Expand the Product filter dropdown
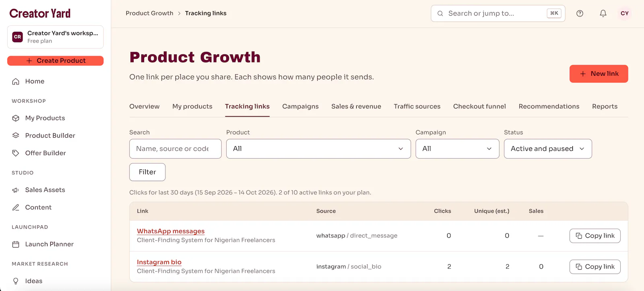The image size is (644, 291). pos(318,149)
